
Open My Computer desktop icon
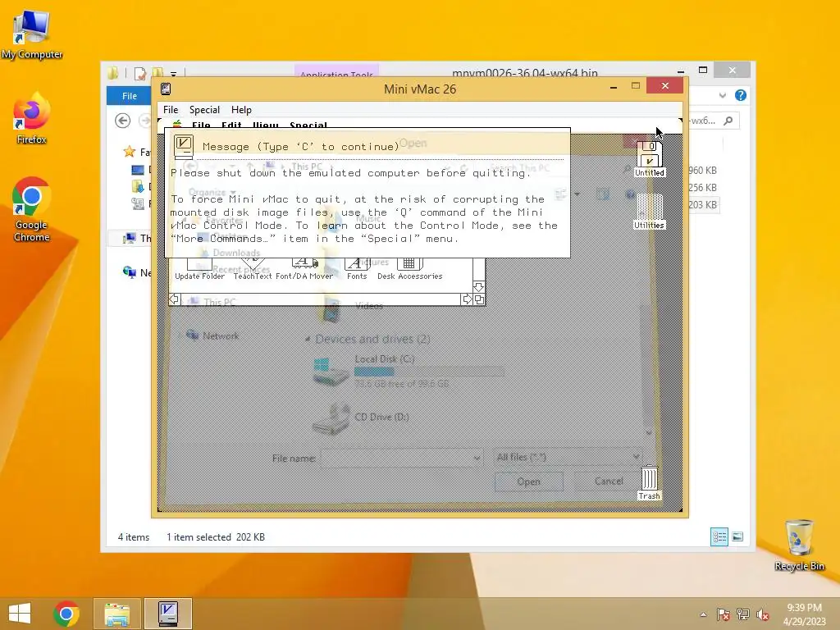(x=32, y=34)
